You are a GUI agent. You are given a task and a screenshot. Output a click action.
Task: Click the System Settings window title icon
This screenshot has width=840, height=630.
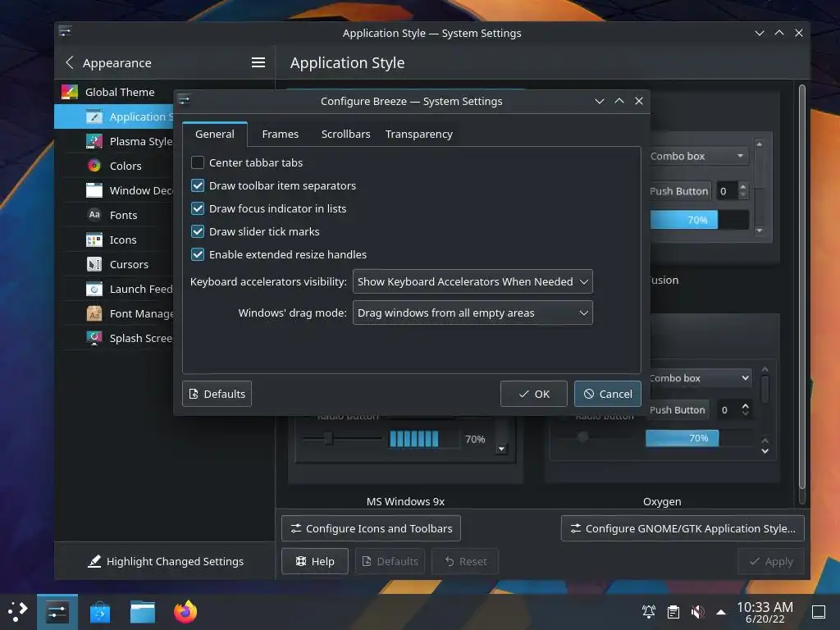pyautogui.click(x=66, y=31)
